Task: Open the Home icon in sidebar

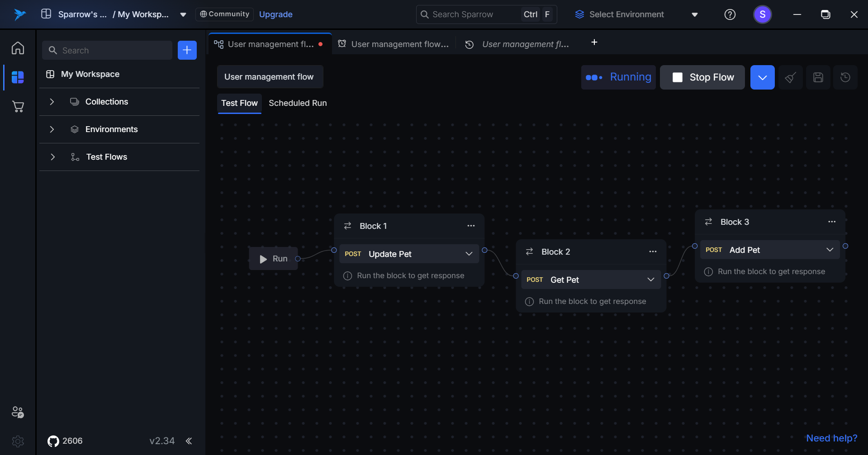Action: coord(18,48)
